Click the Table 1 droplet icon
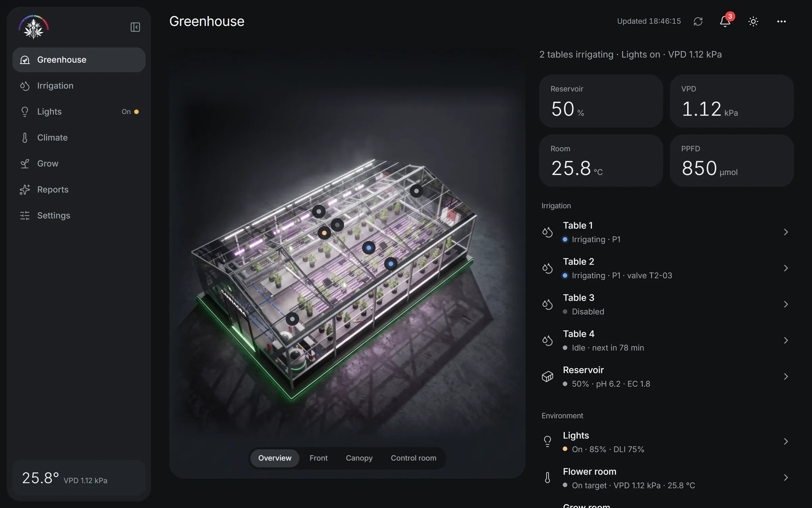This screenshot has width=812, height=508. pyautogui.click(x=547, y=232)
